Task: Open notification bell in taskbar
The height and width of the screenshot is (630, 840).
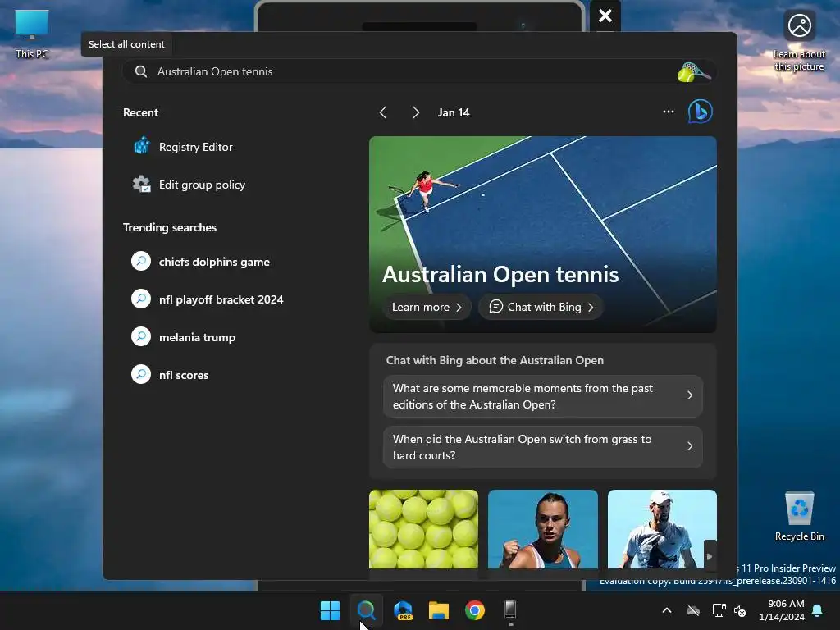Action: tap(818, 610)
